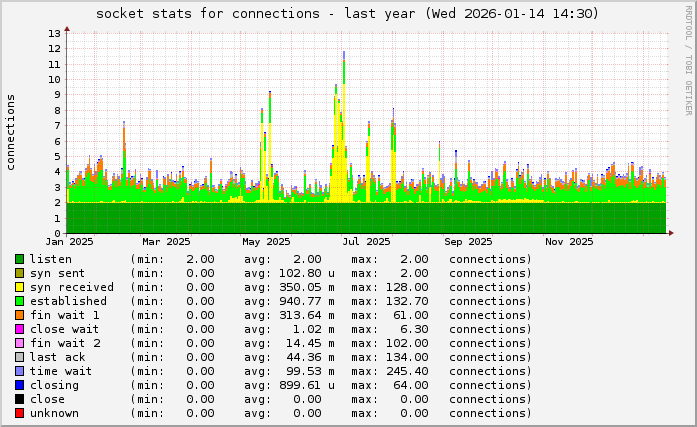The width and height of the screenshot is (697, 427).
Task: Click the Nov 2025 x-axis label
Action: (568, 241)
